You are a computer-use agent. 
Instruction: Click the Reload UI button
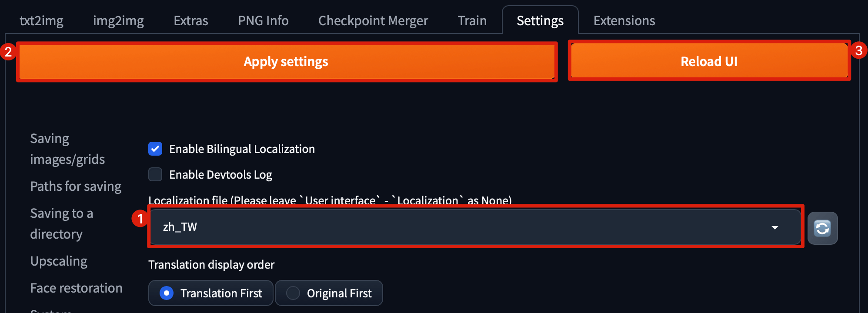tap(709, 61)
